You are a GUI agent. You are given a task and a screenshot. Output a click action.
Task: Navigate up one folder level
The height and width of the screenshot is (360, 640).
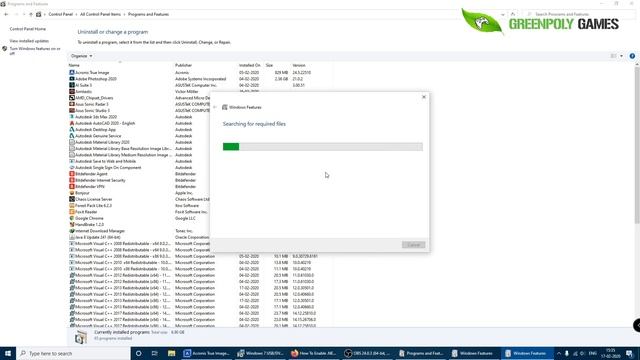[x=31, y=14]
